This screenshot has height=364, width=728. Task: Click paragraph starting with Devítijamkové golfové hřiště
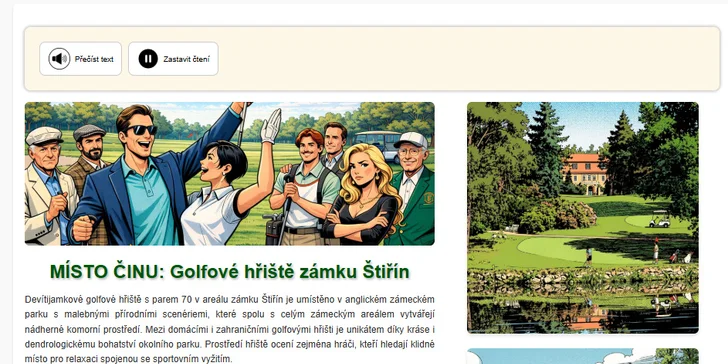pyautogui.click(x=230, y=329)
